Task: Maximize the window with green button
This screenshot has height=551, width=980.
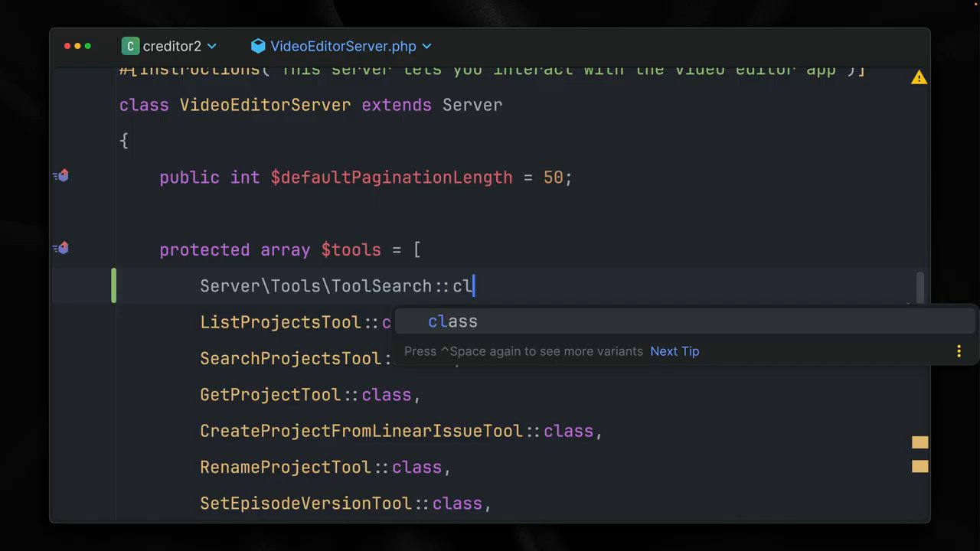Action: tap(88, 47)
